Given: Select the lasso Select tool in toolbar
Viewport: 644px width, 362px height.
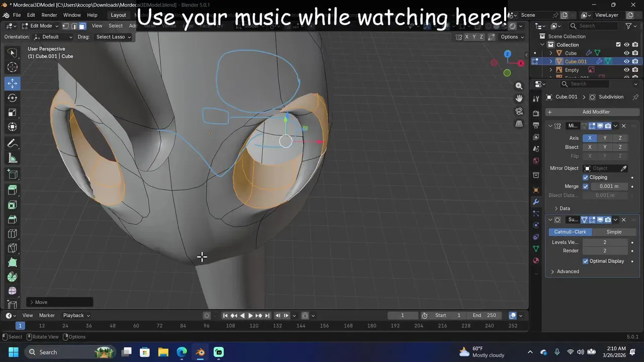Looking at the screenshot, I should tap(13, 52).
